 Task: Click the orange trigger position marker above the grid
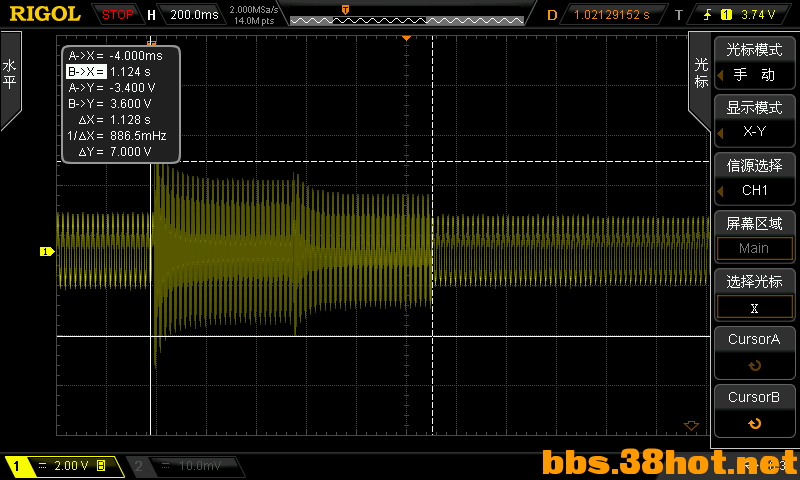click(406, 38)
